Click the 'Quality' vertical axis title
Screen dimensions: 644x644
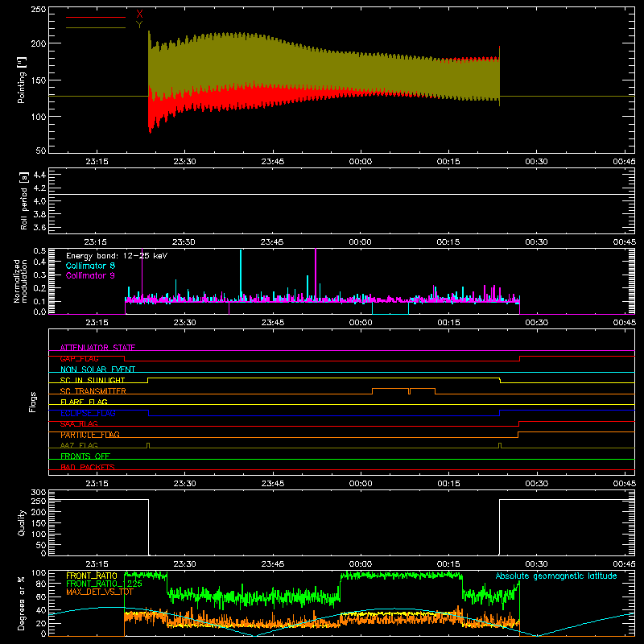point(22,522)
